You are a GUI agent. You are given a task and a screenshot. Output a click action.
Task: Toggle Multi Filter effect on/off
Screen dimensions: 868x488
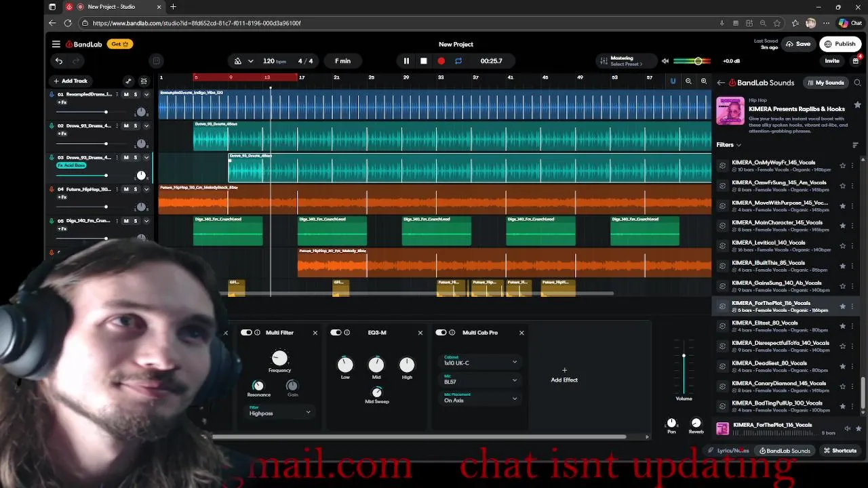point(246,333)
